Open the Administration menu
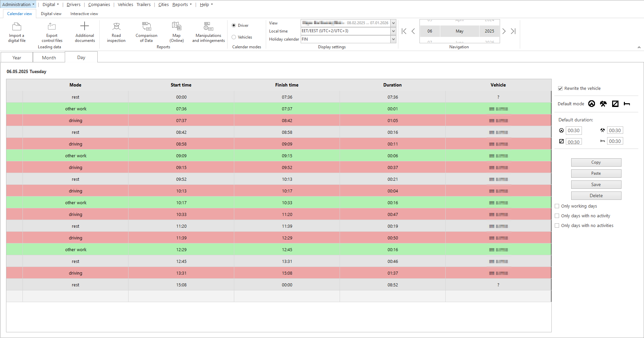644x338 pixels. click(18, 4)
